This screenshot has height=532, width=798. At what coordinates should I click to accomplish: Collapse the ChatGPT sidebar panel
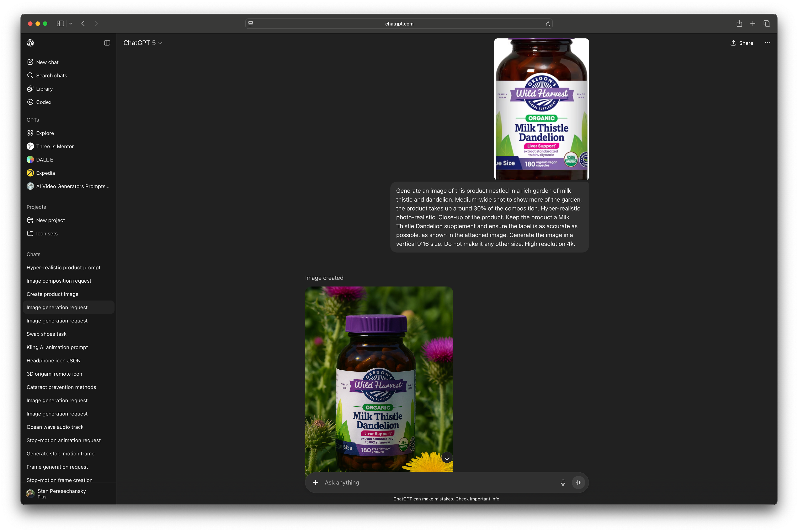point(107,43)
